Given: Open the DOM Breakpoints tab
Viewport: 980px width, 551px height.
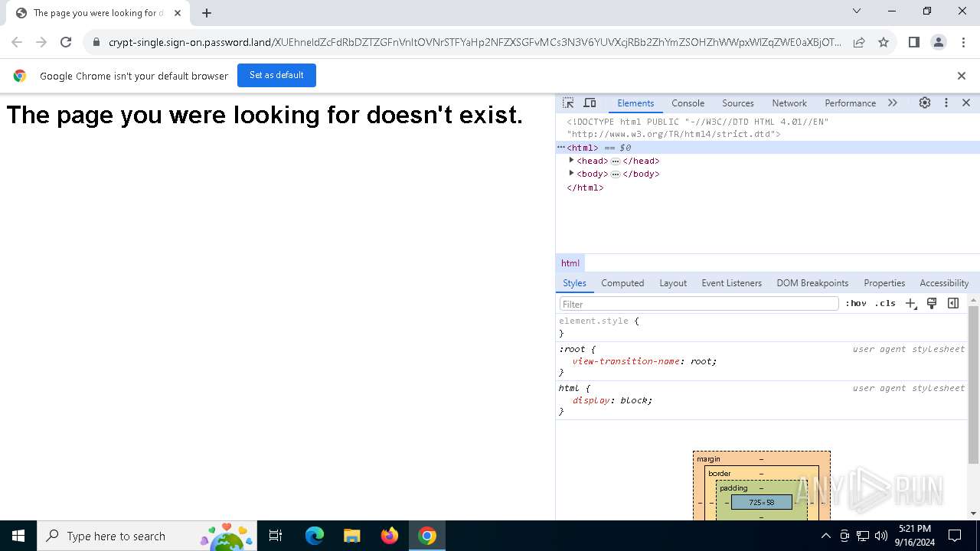Looking at the screenshot, I should click(x=812, y=283).
